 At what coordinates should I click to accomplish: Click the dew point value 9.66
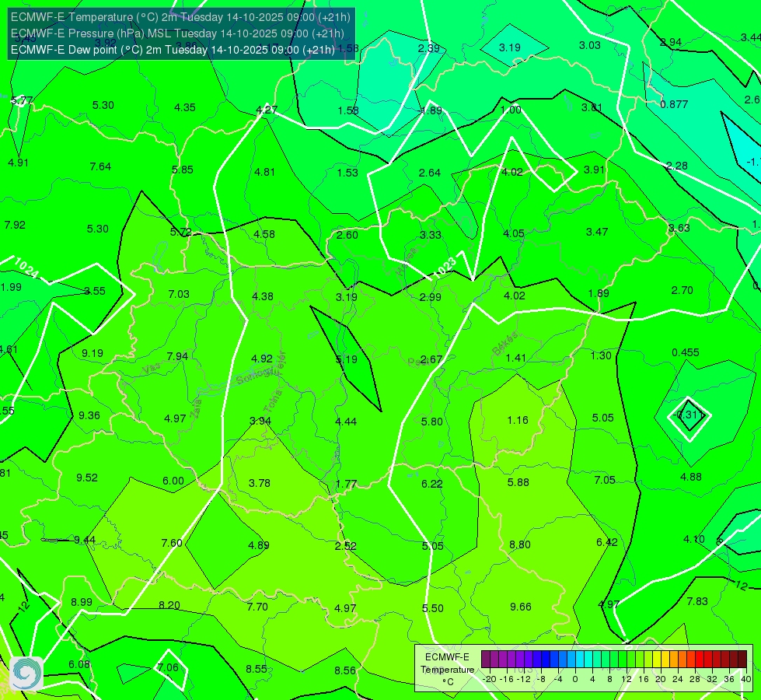pos(520,607)
